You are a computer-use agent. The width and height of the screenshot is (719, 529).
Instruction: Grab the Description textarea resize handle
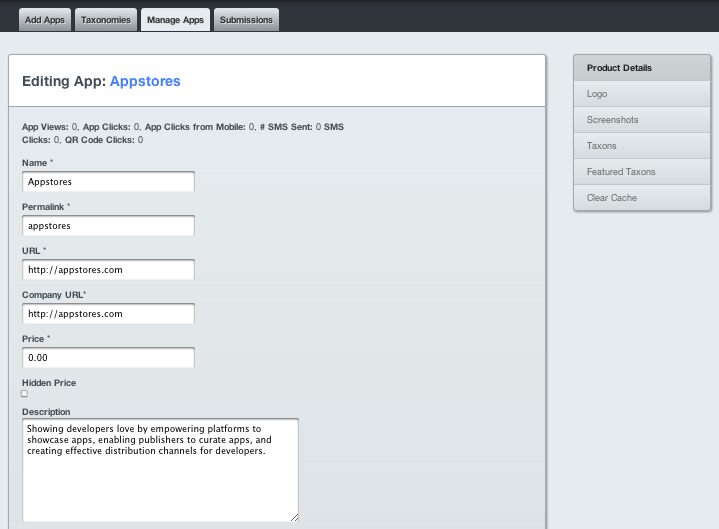point(294,518)
